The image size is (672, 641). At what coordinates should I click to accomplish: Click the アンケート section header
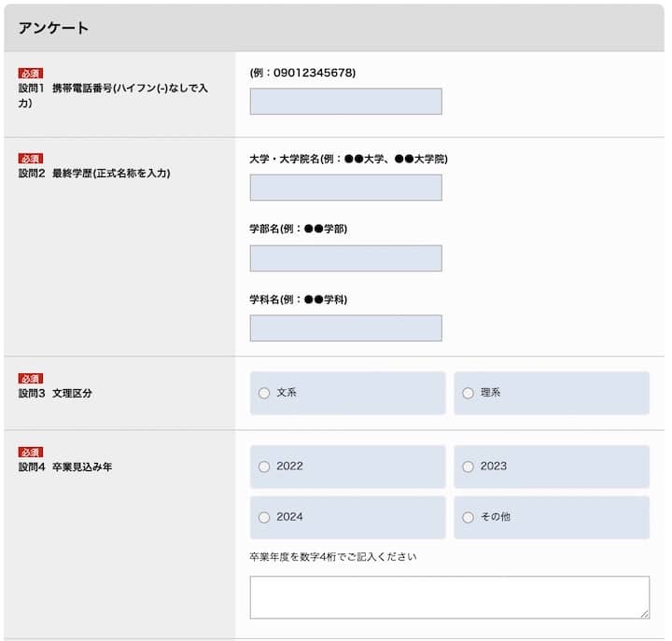(x=54, y=28)
